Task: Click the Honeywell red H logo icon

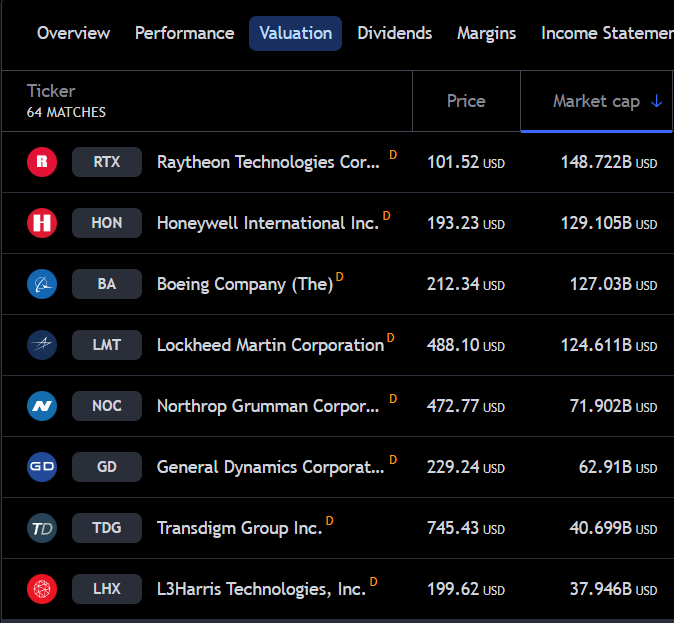Action: tap(42, 223)
